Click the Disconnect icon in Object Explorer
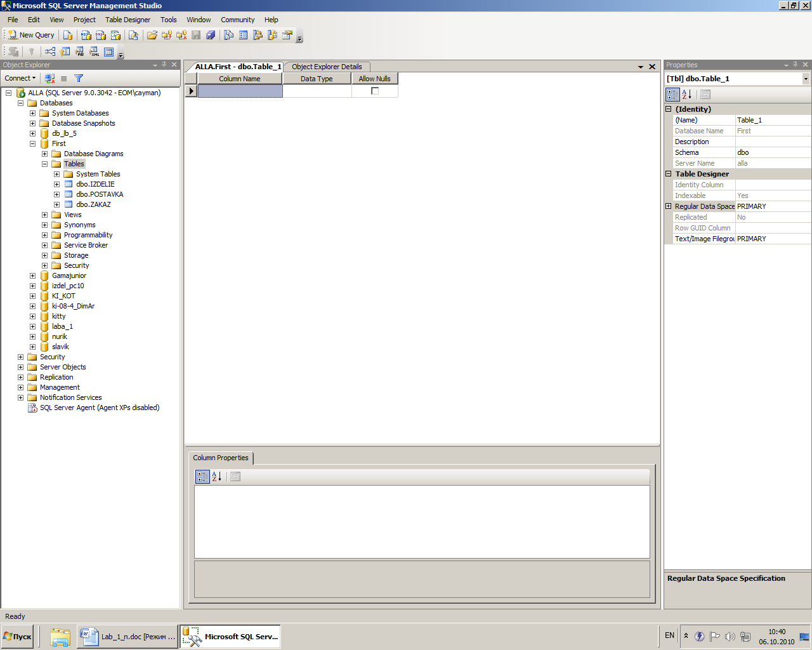 (x=49, y=78)
